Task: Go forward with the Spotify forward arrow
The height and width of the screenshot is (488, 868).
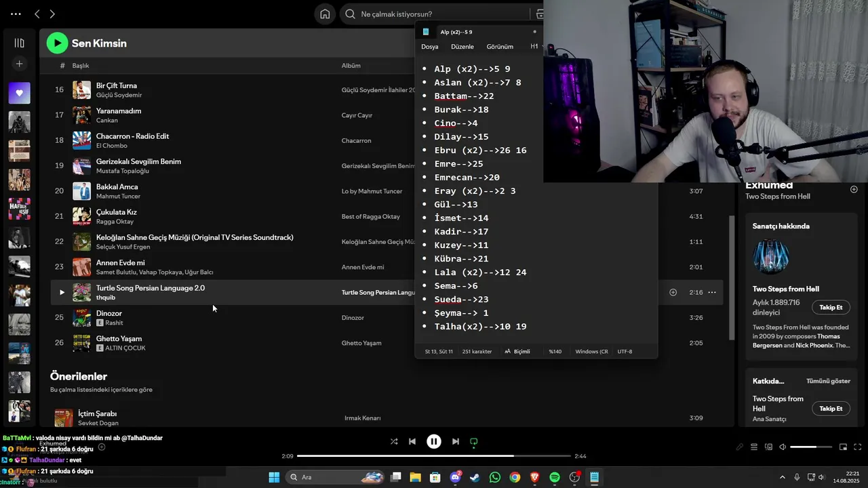Action: (x=52, y=14)
